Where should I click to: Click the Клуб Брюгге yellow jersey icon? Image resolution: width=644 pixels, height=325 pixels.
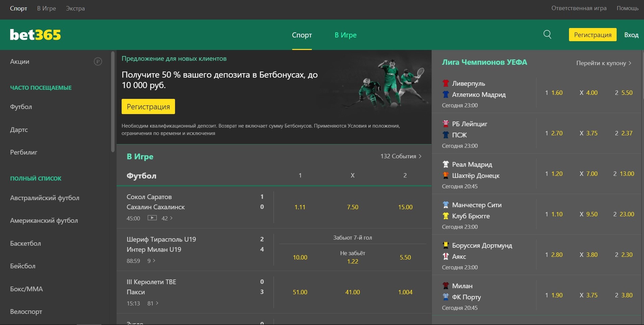click(x=446, y=216)
